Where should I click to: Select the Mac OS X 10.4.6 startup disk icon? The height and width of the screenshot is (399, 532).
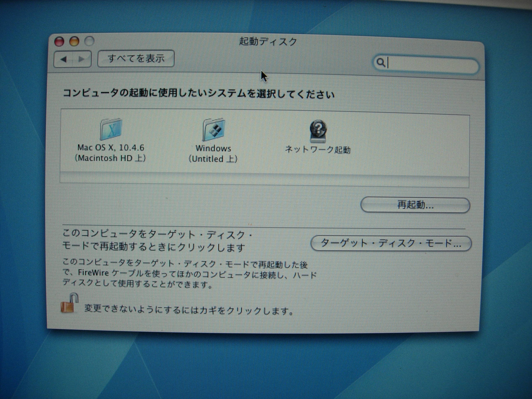(111, 129)
